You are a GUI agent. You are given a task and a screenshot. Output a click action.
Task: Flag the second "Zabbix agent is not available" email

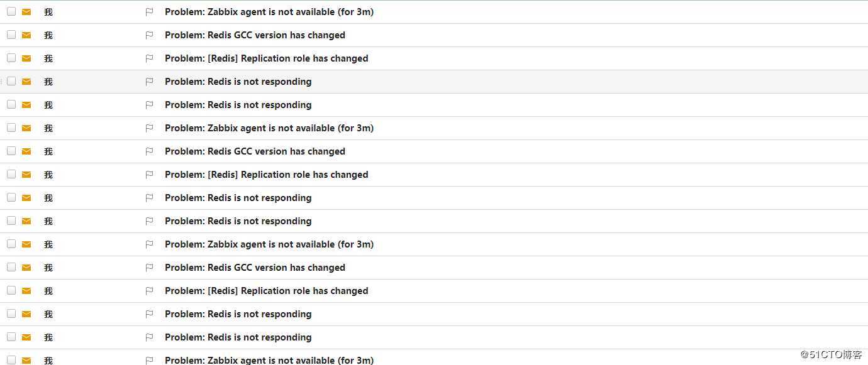149,128
